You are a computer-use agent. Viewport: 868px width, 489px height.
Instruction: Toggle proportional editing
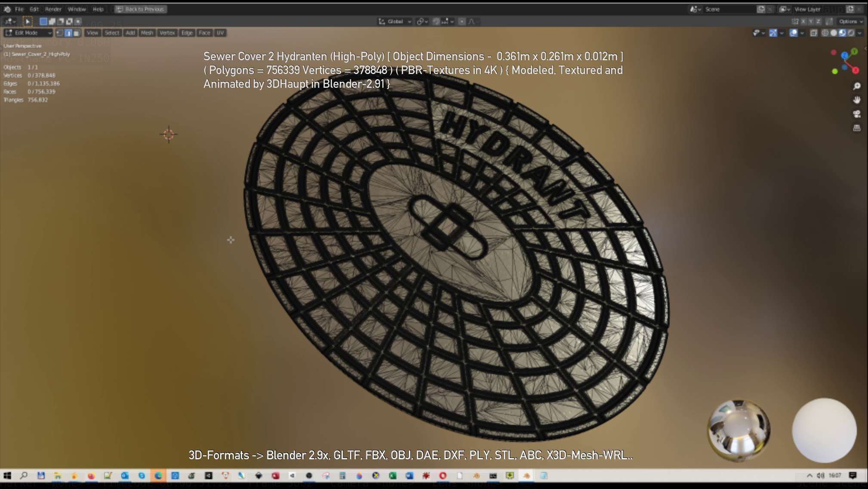pyautogui.click(x=462, y=21)
